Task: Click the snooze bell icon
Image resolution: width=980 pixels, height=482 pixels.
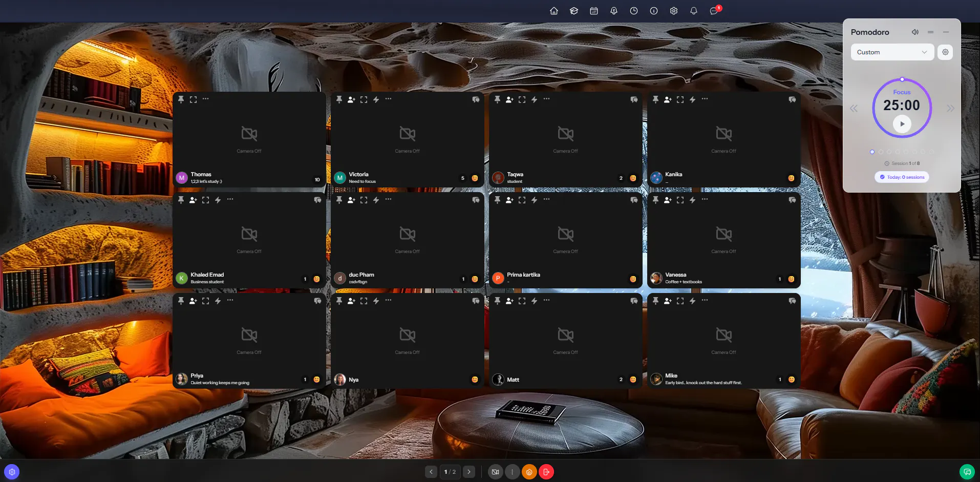Action: 613,11
